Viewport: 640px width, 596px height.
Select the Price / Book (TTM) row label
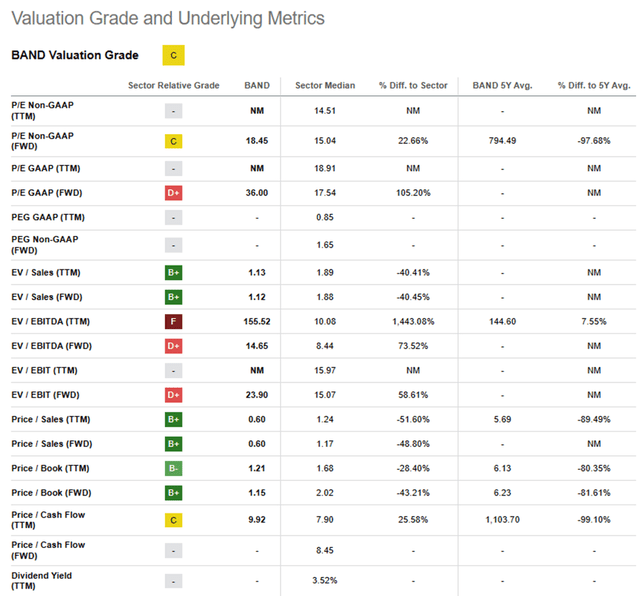[50, 468]
